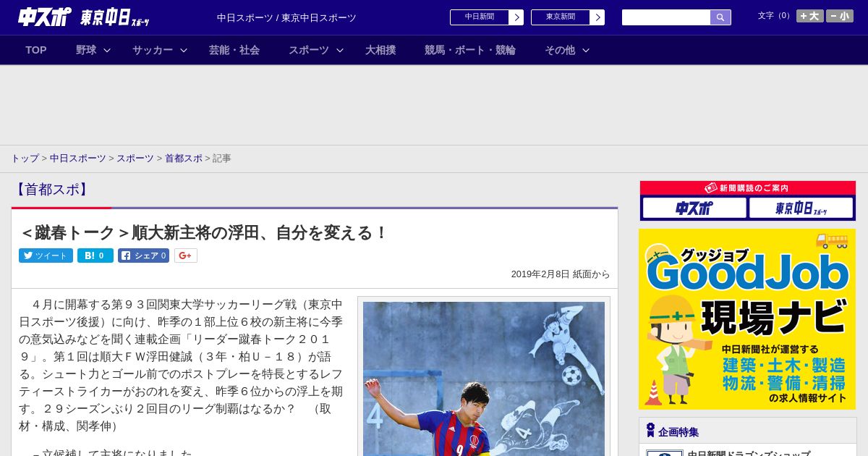The image size is (868, 456).
Task: Open 東京新聞 link button in header
Action: pyautogui.click(x=561, y=17)
